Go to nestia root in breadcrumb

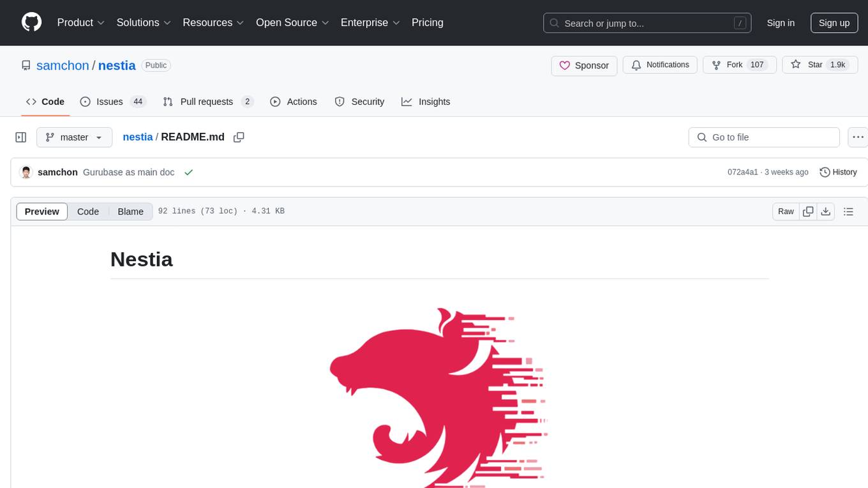click(138, 137)
